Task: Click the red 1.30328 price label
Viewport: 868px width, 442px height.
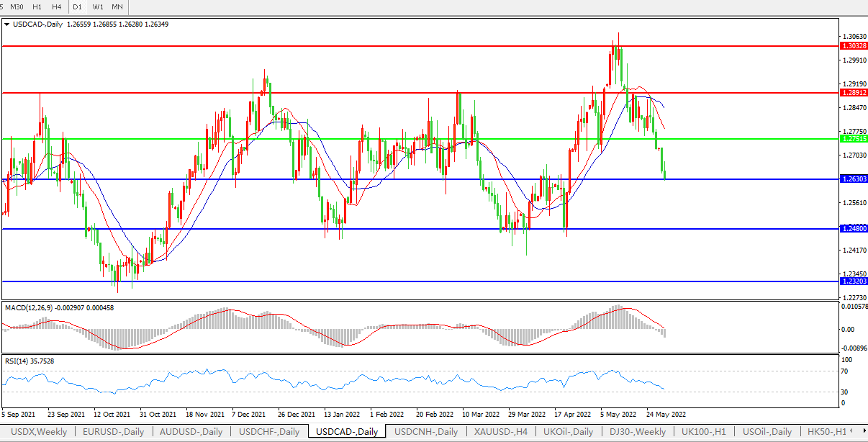Action: 853,45
